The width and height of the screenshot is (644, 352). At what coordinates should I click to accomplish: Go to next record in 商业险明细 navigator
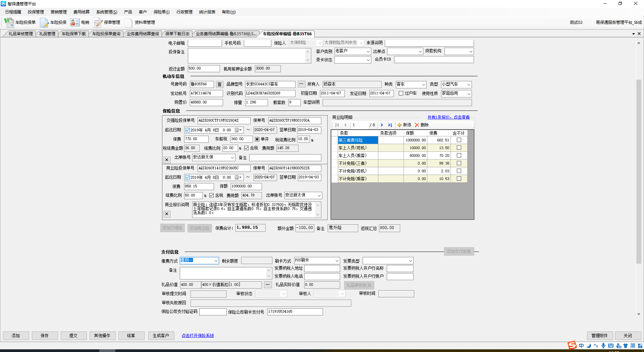(x=382, y=125)
